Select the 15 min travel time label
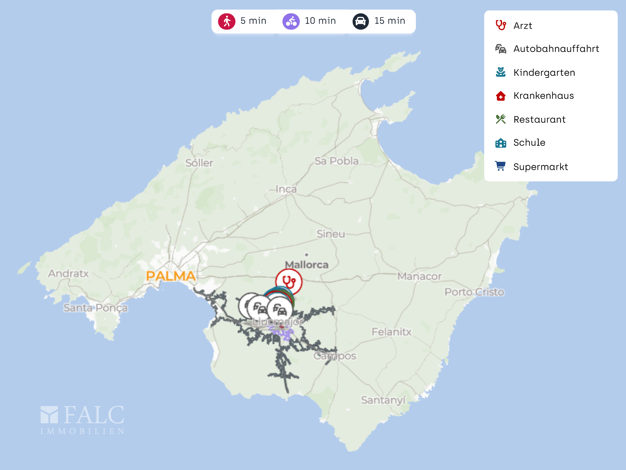 [390, 21]
